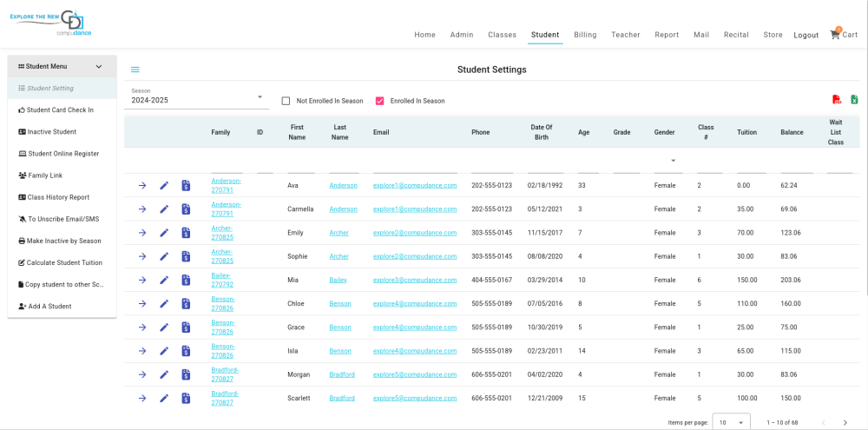Open the billing document icon for Emily Archer
This screenshot has height=430, width=868.
[x=186, y=233]
